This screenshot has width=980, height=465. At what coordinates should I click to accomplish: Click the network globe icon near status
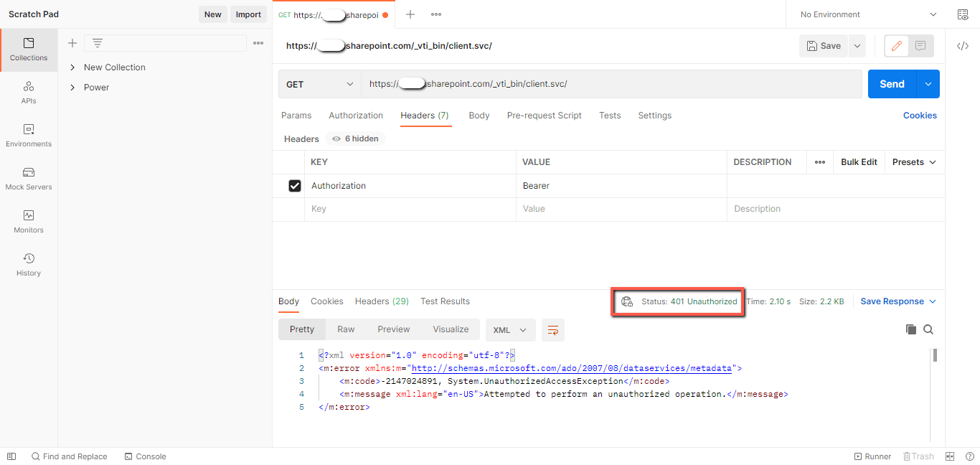[627, 301]
